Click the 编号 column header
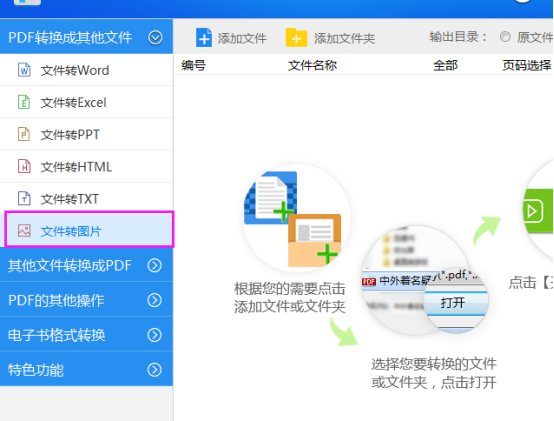554x421 pixels. tap(193, 65)
